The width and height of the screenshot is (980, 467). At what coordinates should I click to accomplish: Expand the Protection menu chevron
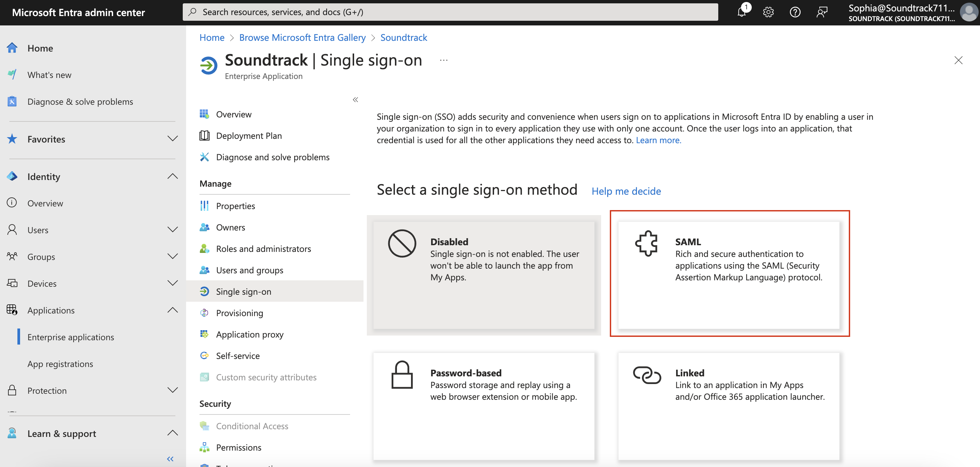coord(173,390)
